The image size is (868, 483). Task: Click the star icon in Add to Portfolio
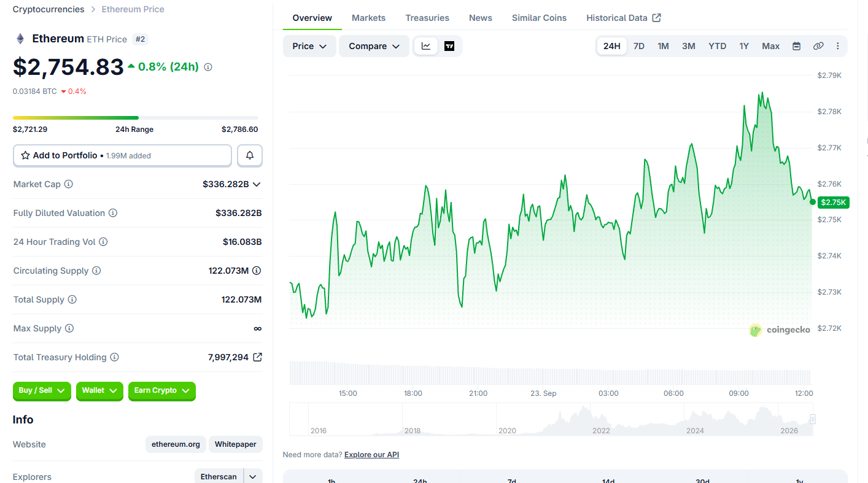point(25,155)
